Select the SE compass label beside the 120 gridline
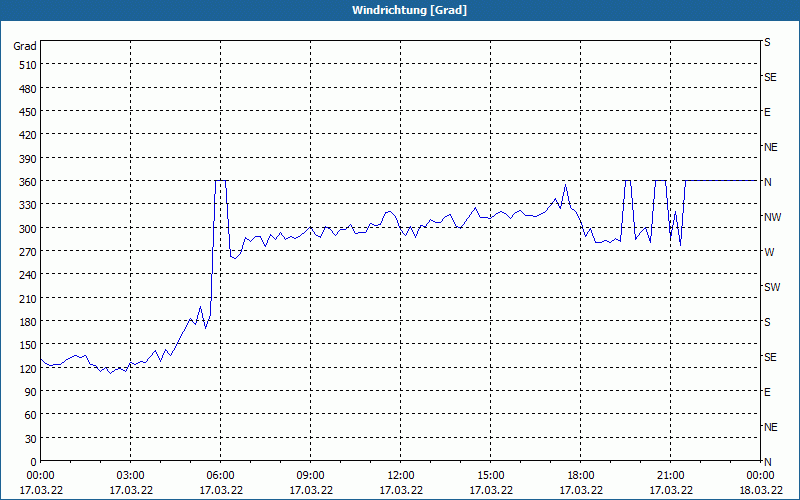Screen dimensions: 800x500 click(770, 357)
